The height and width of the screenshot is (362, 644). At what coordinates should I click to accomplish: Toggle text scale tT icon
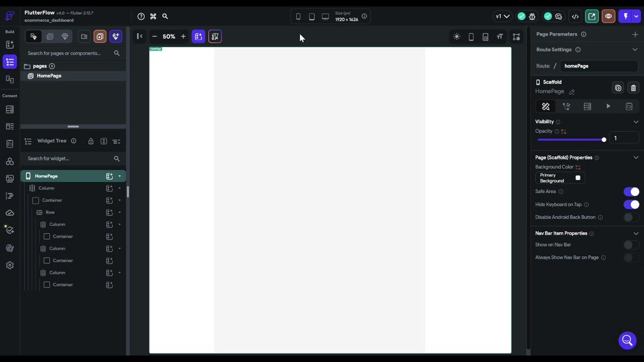coord(500,37)
